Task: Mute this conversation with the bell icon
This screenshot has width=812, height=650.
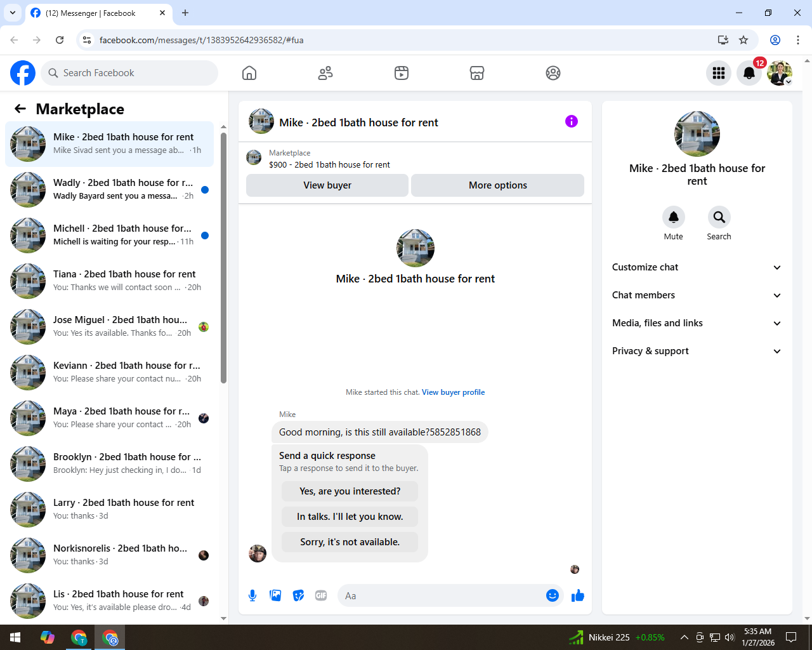Action: pos(674,217)
